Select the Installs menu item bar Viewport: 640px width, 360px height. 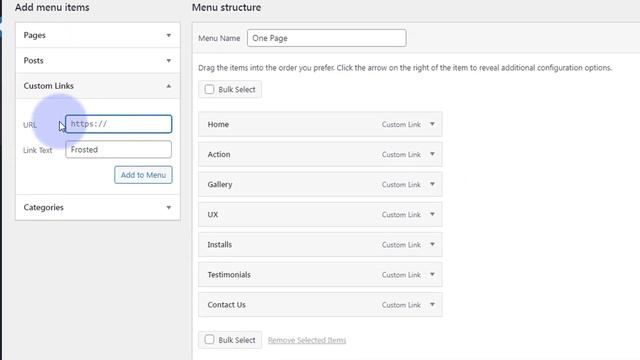click(x=320, y=244)
